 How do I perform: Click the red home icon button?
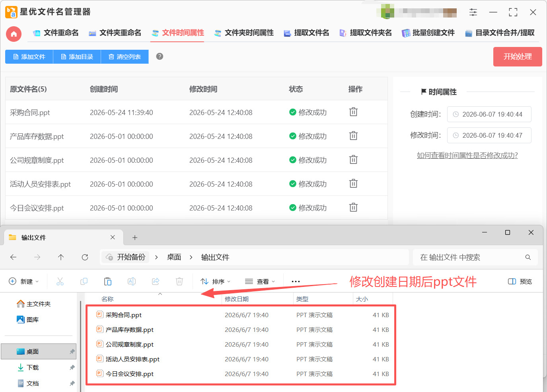click(x=14, y=34)
